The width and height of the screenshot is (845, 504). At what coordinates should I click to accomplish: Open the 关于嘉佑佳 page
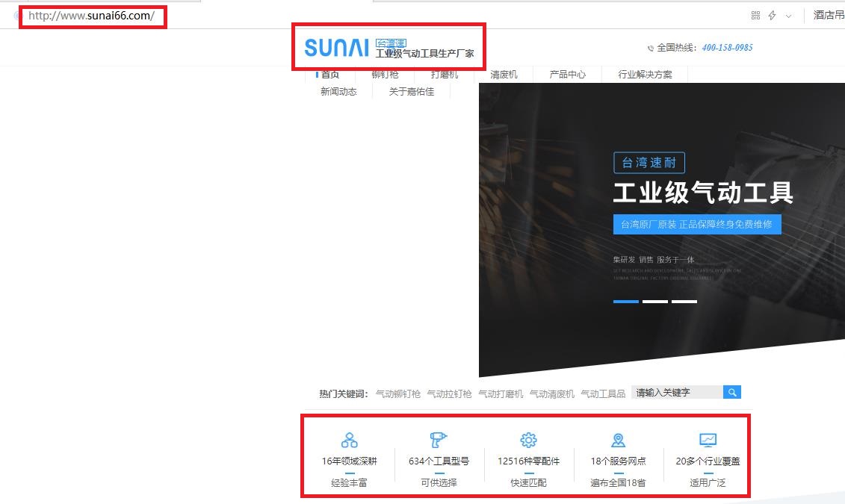point(411,92)
